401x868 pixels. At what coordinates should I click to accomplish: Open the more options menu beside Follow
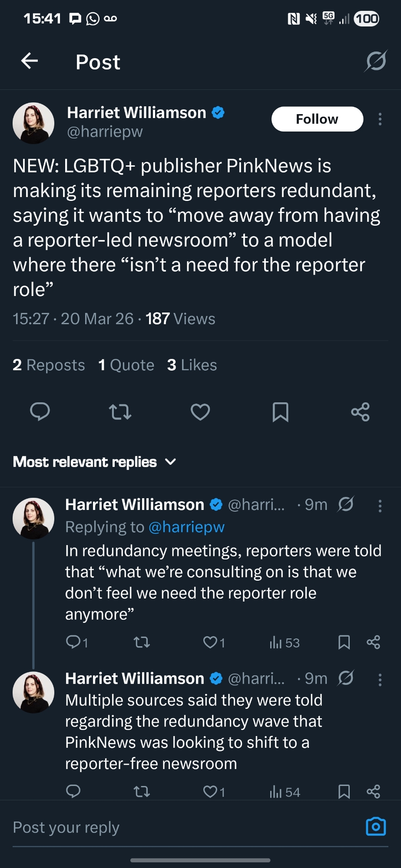pos(380,119)
